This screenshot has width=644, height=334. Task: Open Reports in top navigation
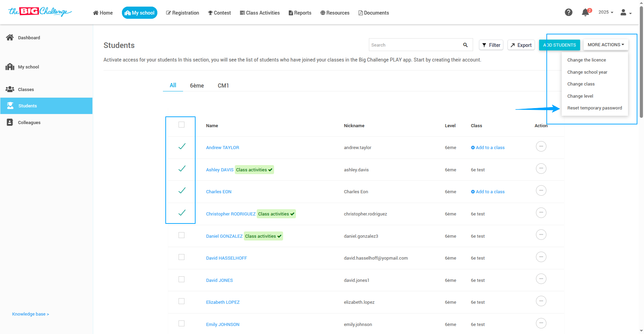pos(300,13)
